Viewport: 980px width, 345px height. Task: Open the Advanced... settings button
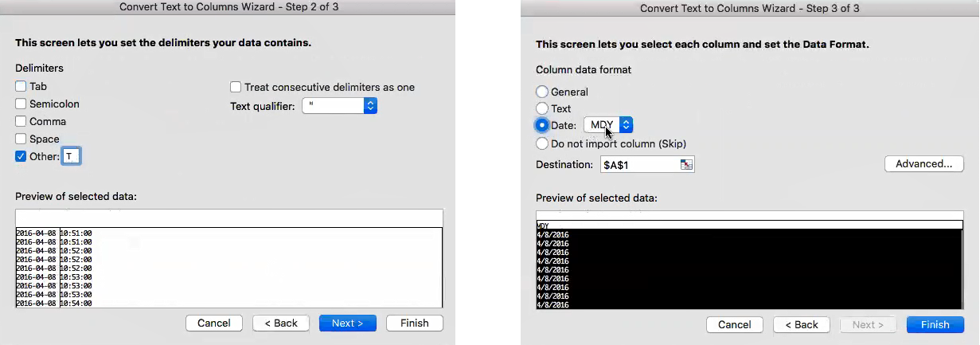923,163
